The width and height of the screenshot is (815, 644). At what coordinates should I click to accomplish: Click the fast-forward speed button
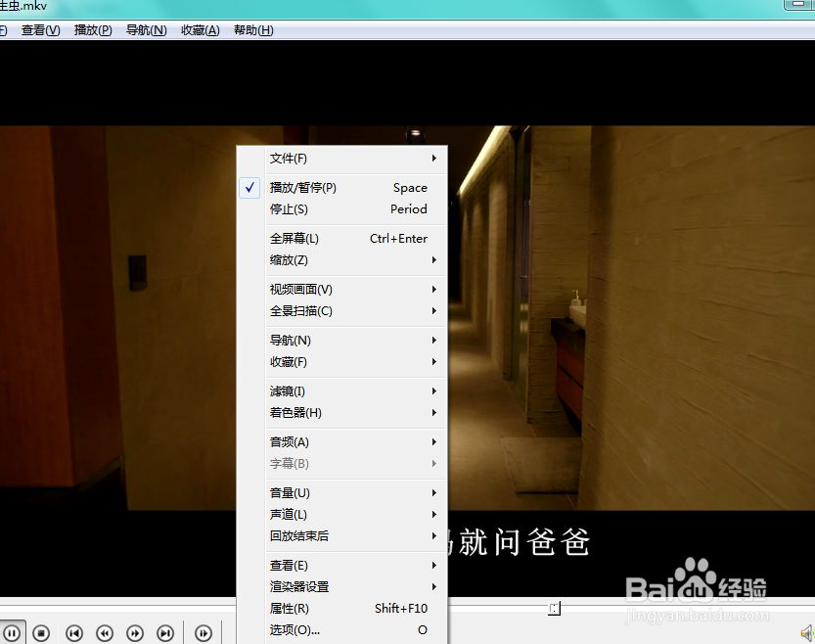tap(135, 633)
